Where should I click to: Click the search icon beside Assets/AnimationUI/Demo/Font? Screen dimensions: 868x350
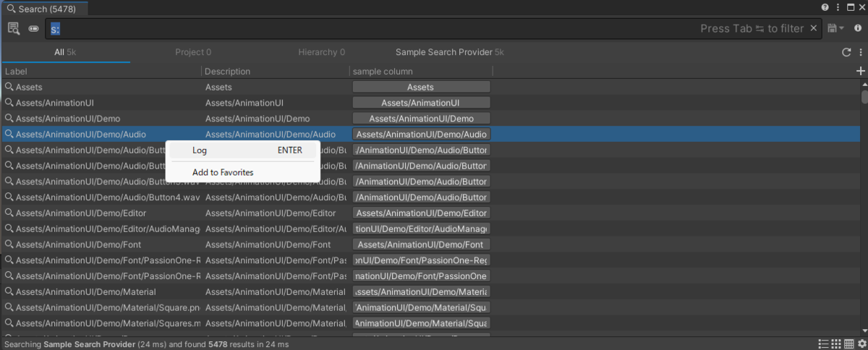click(x=9, y=245)
